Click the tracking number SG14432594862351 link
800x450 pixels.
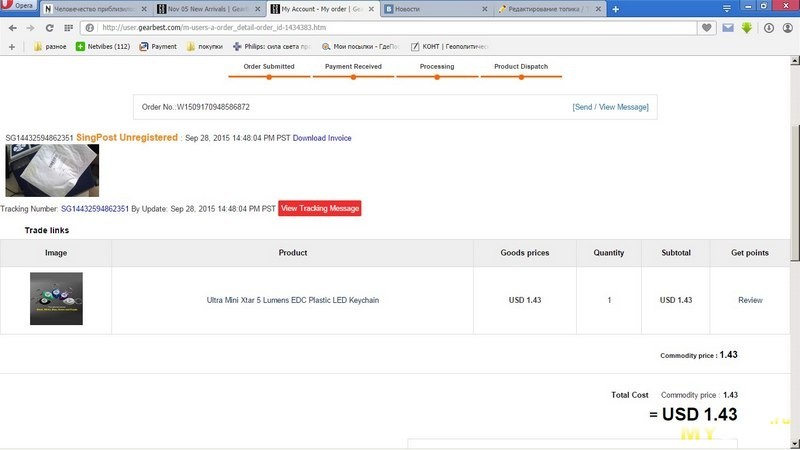pos(95,209)
